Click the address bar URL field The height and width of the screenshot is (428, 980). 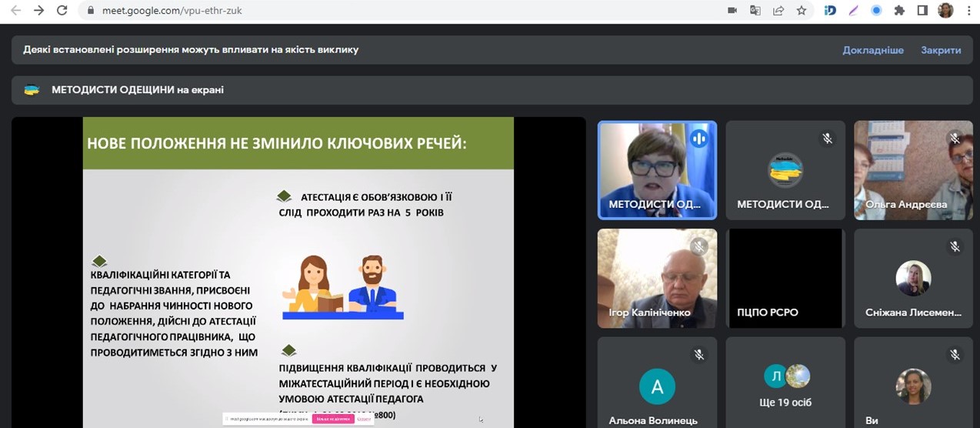click(x=385, y=11)
